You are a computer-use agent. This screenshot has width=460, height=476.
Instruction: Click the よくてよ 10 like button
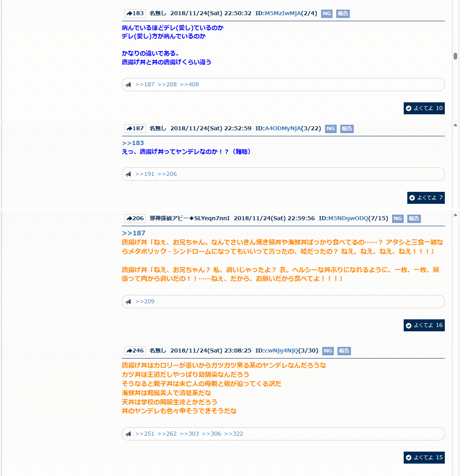click(x=424, y=108)
